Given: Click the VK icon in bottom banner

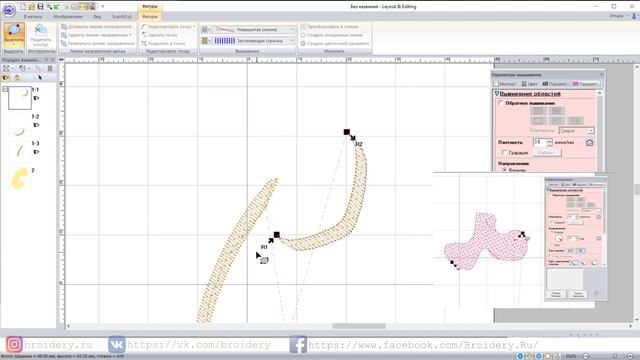Looking at the screenshot, I should (x=117, y=344).
